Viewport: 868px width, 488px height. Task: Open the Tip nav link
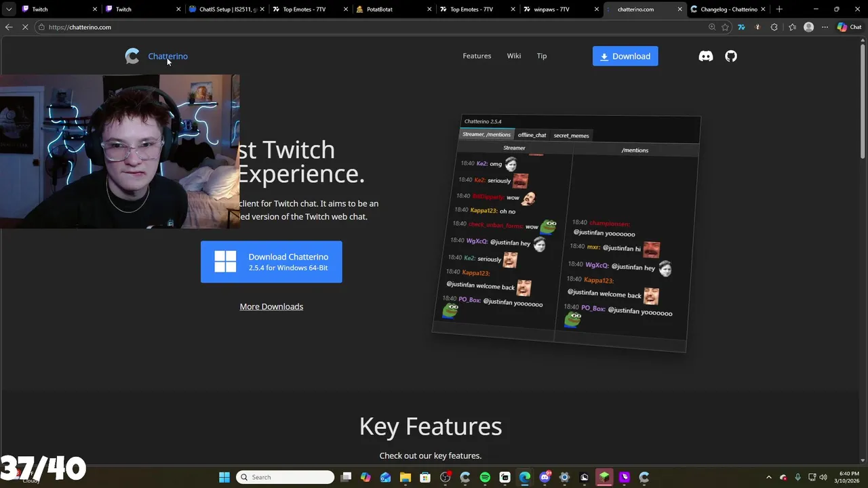(542, 56)
